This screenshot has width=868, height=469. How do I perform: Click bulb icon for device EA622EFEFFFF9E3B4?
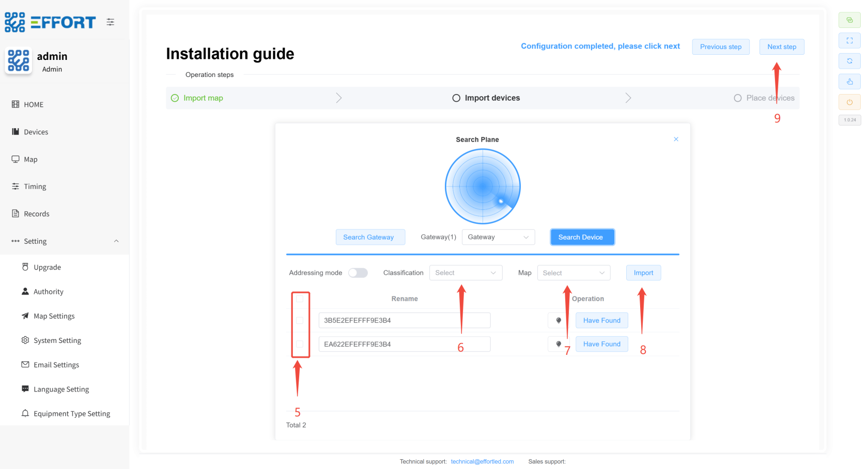[x=559, y=344]
